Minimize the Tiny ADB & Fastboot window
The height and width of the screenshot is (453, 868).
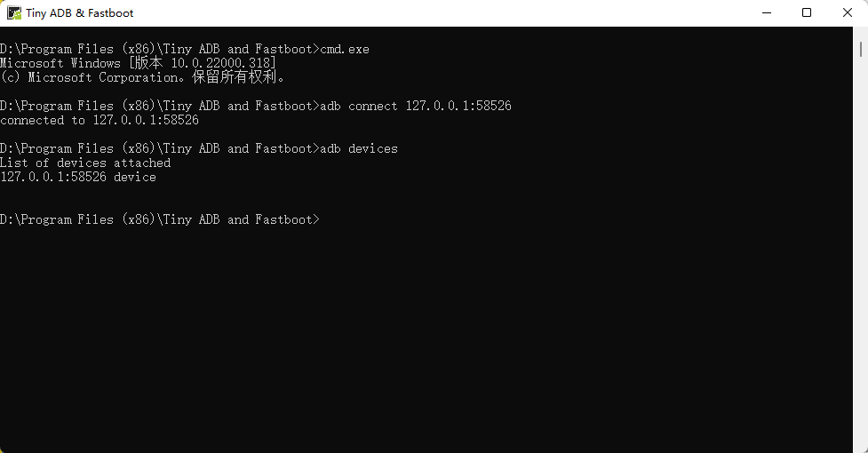(766, 13)
